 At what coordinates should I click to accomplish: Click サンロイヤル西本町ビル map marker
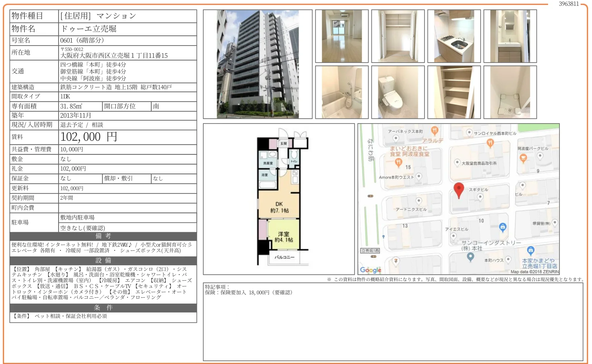(469, 132)
